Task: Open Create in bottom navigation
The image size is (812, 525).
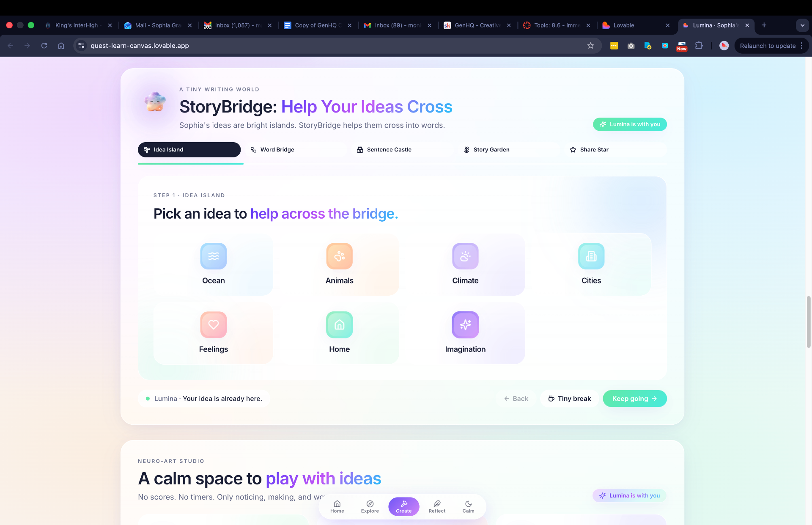Action: (404, 506)
